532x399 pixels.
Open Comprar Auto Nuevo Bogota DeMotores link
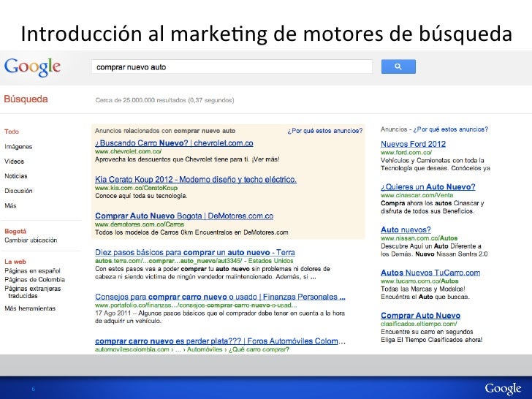coord(184,216)
